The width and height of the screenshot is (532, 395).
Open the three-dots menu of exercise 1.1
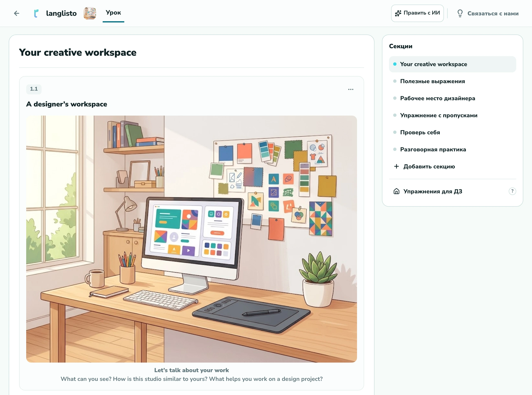351,89
